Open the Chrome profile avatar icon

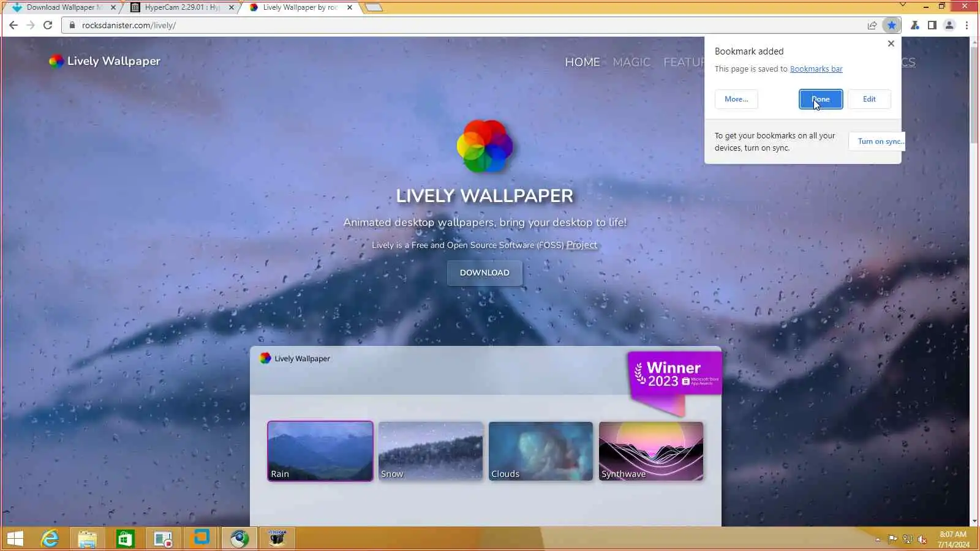tap(949, 25)
